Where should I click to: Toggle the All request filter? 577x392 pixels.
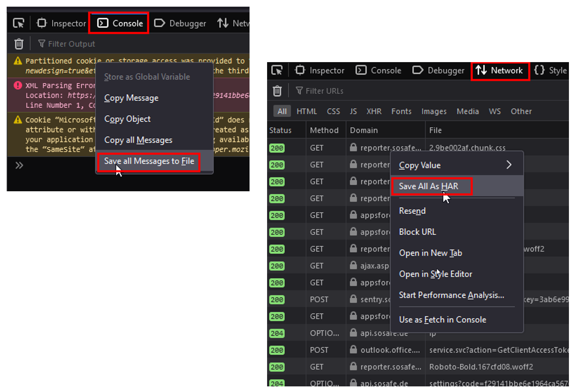(x=282, y=112)
